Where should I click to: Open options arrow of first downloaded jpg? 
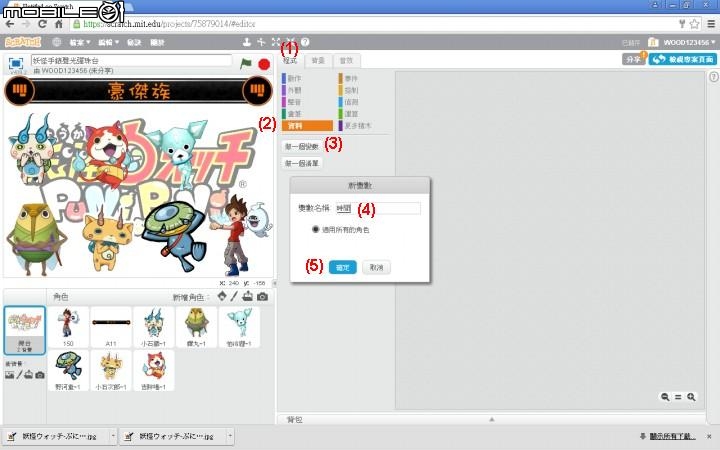(113, 436)
